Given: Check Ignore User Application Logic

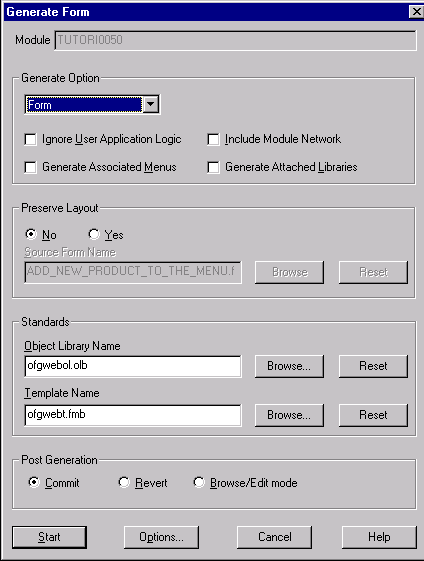Looking at the screenshot, I should click(30, 139).
